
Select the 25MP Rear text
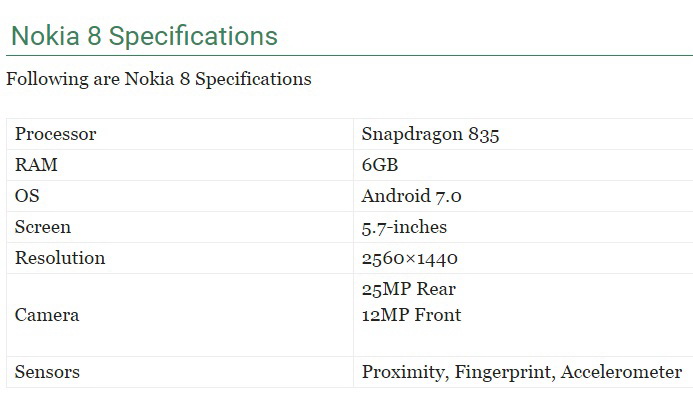409,289
